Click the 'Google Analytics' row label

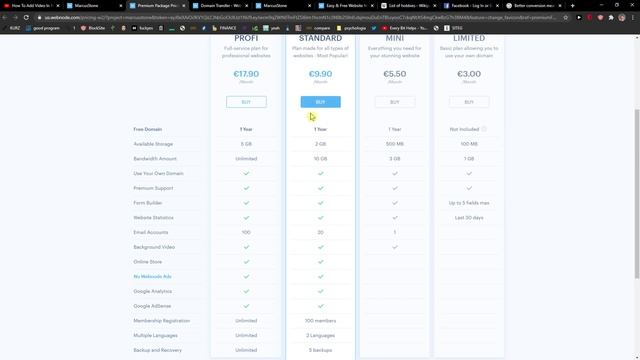[x=153, y=291]
